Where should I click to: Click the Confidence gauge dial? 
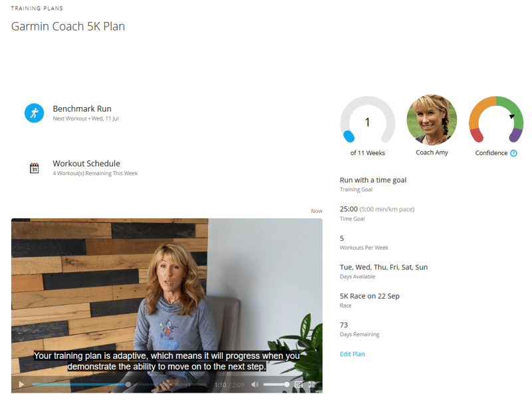[x=496, y=120]
